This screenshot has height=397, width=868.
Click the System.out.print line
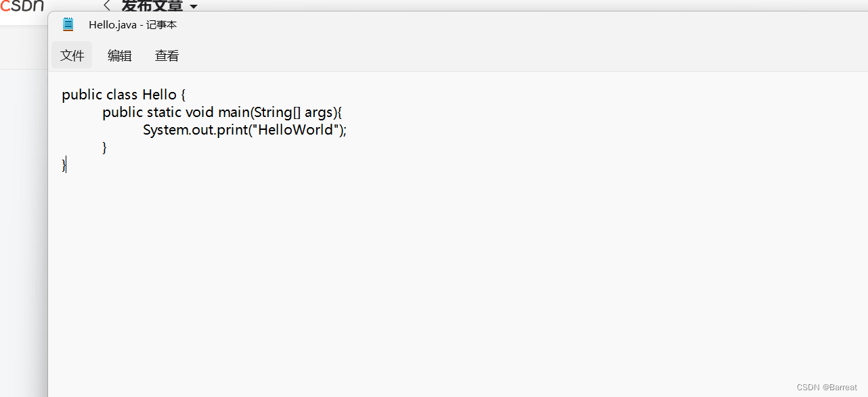click(x=244, y=129)
